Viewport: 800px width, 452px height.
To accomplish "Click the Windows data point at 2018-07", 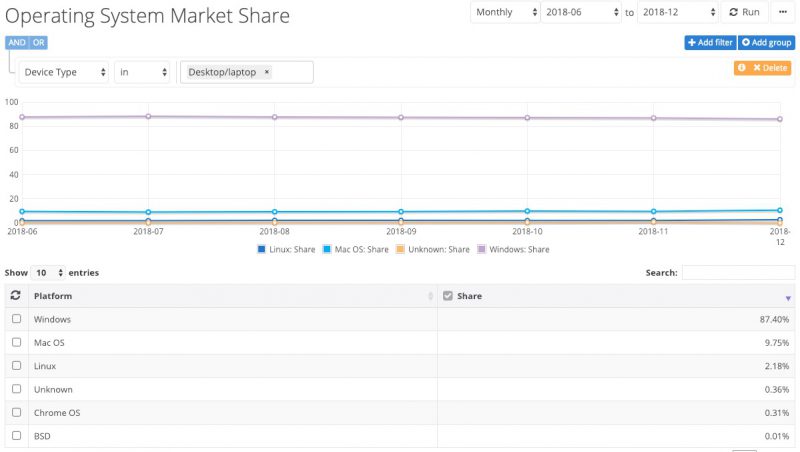I will 148,116.
